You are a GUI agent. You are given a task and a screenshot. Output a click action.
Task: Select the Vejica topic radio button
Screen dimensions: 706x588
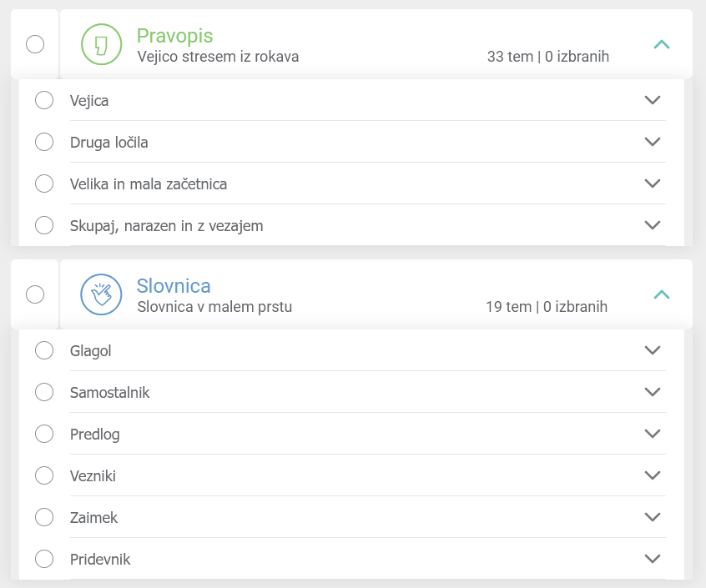tap(44, 100)
